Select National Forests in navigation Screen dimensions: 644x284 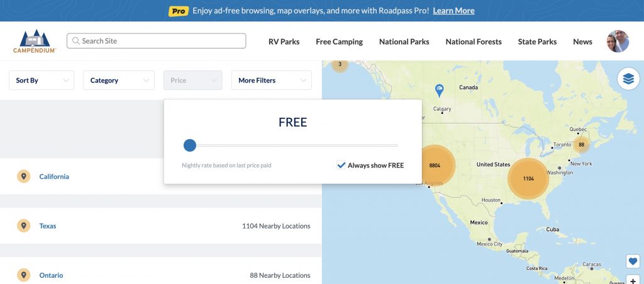[x=474, y=42]
